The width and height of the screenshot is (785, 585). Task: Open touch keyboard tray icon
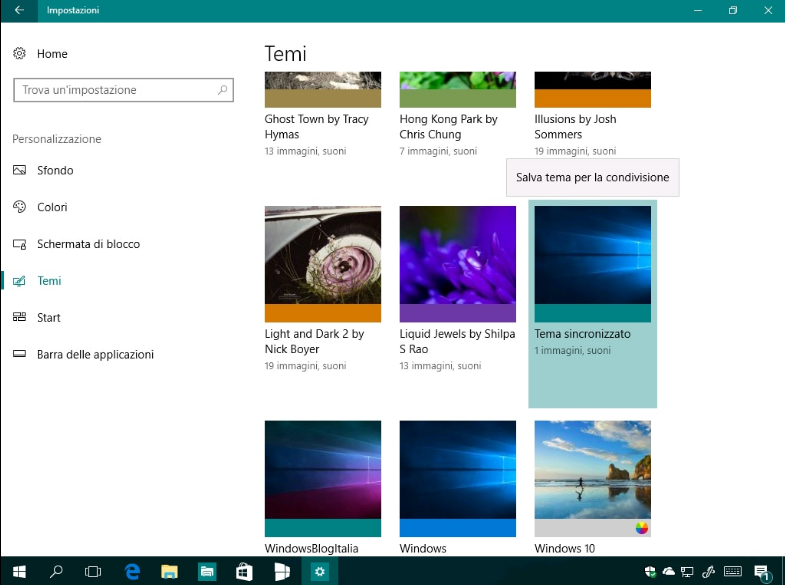pos(733,571)
